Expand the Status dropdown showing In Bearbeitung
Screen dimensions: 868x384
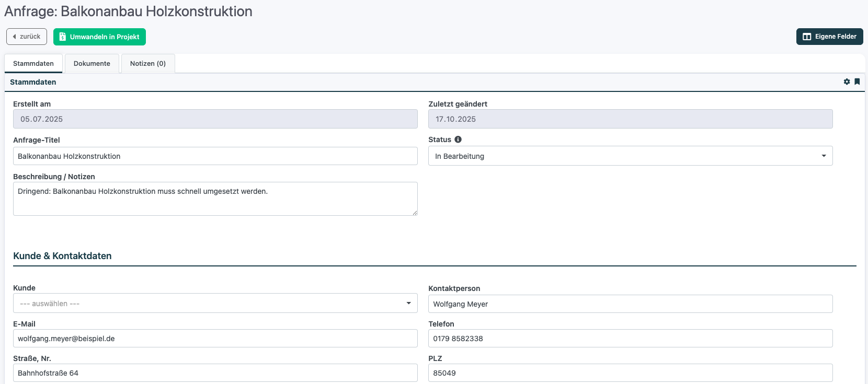point(630,156)
